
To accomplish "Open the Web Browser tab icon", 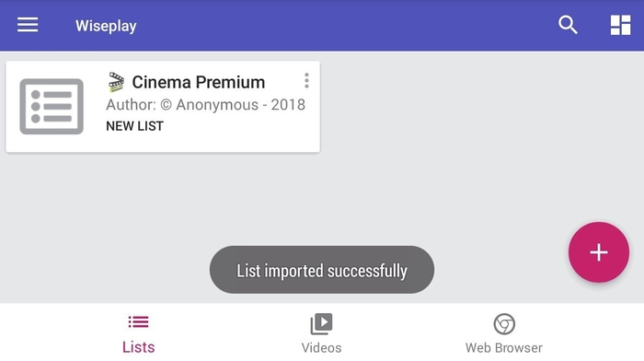I will click(x=504, y=324).
